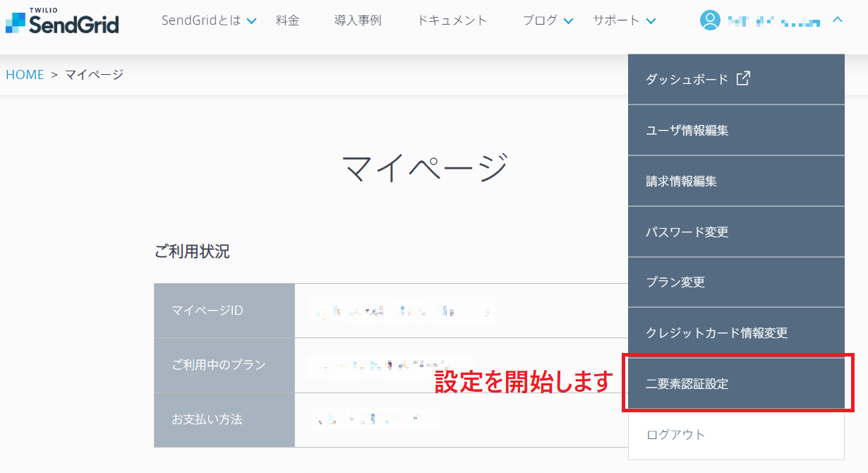Image resolution: width=868 pixels, height=473 pixels.
Task: Collapse the account menu chevron
Action: pyautogui.click(x=838, y=20)
